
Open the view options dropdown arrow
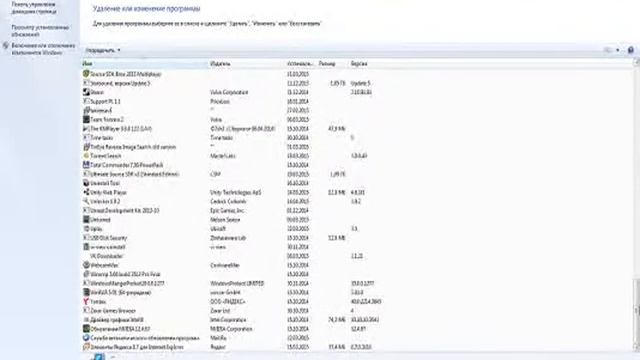618,50
